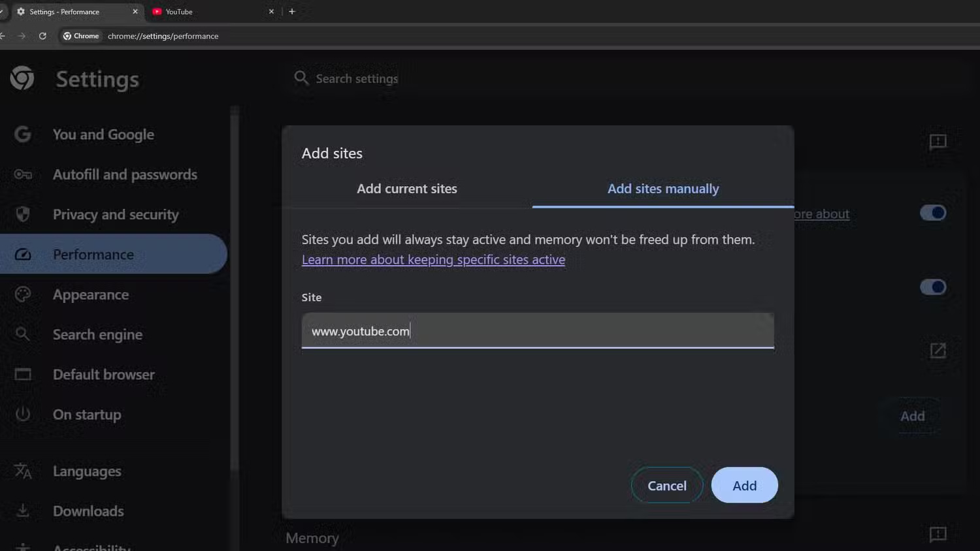Click the Google G icon in sidebar
Viewport: 980px width, 551px height.
click(x=23, y=134)
